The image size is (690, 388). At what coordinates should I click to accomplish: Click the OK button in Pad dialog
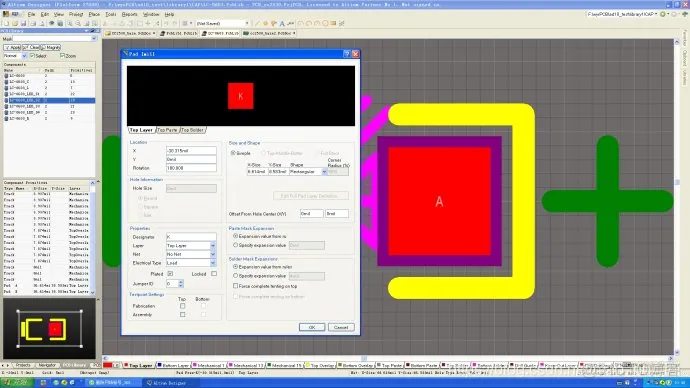point(312,327)
